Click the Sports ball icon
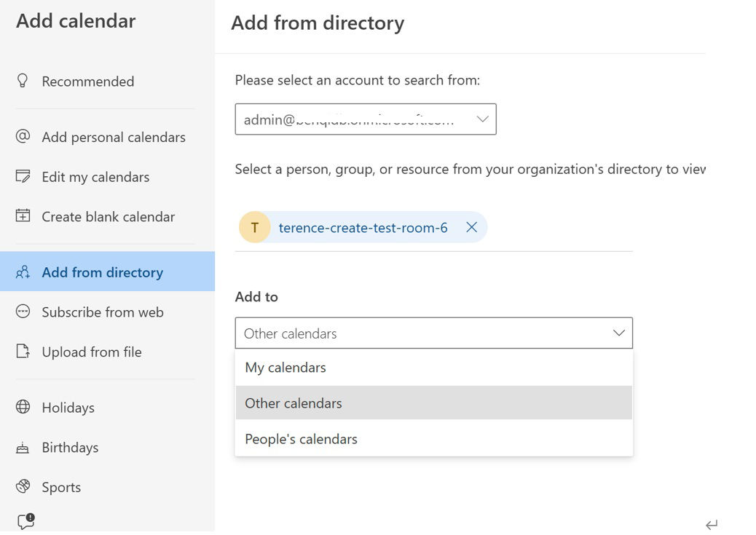756x535 pixels. click(x=23, y=486)
